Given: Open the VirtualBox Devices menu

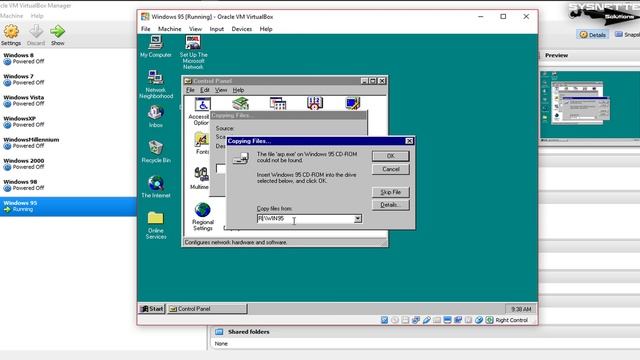Looking at the screenshot, I should (x=242, y=29).
